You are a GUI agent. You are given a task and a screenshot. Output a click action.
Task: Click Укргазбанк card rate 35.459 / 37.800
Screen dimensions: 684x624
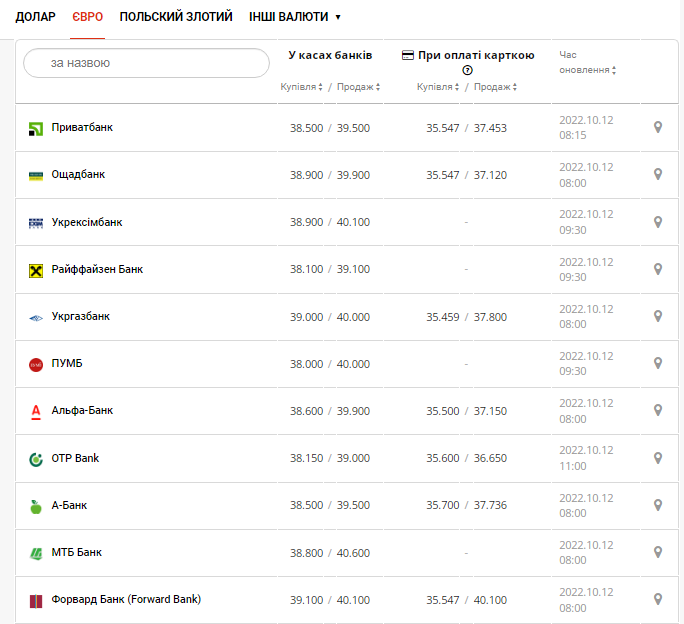tap(466, 317)
